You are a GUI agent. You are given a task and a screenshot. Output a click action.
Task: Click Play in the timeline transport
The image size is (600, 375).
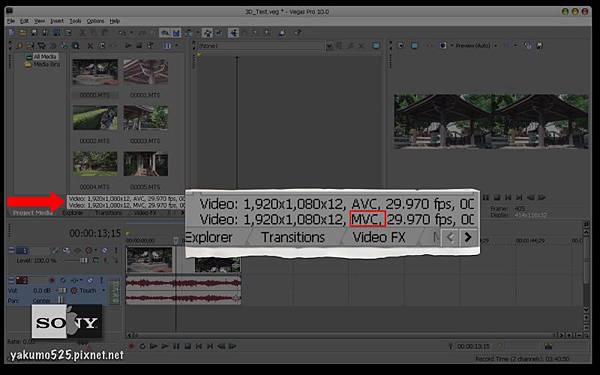tap(165, 346)
